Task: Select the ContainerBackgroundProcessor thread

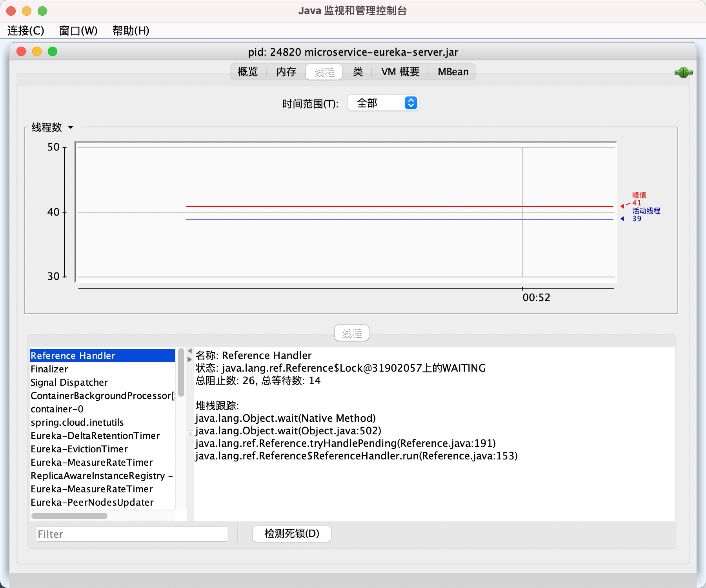Action: click(102, 396)
